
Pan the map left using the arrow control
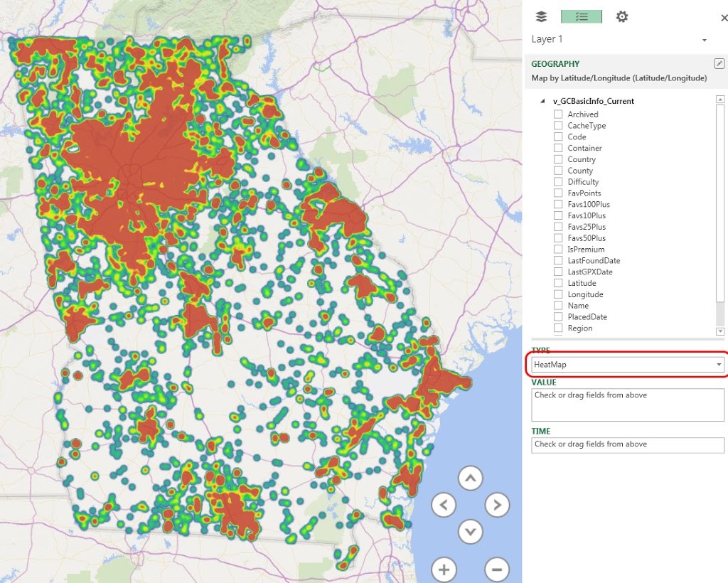pos(444,505)
